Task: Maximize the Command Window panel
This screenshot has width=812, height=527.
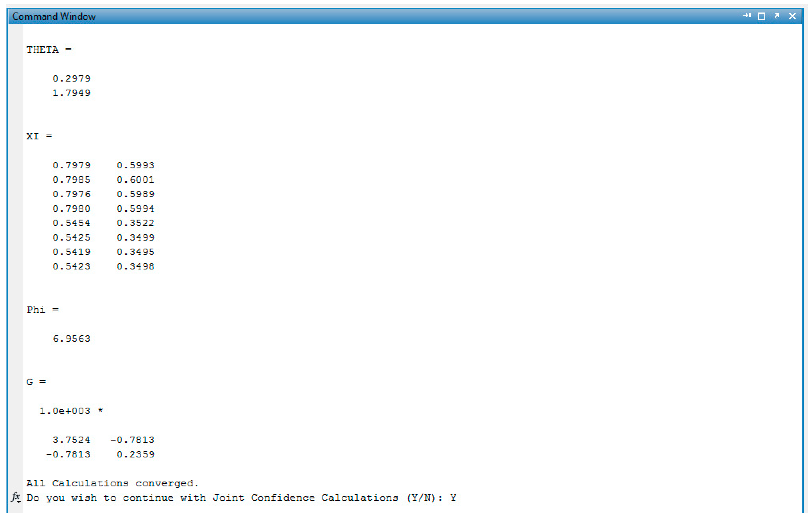Action: coord(761,16)
